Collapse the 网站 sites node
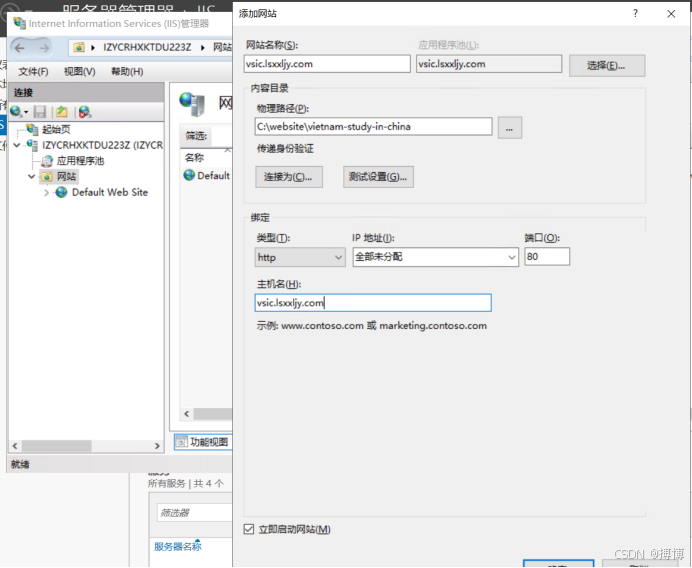 [x=31, y=177]
